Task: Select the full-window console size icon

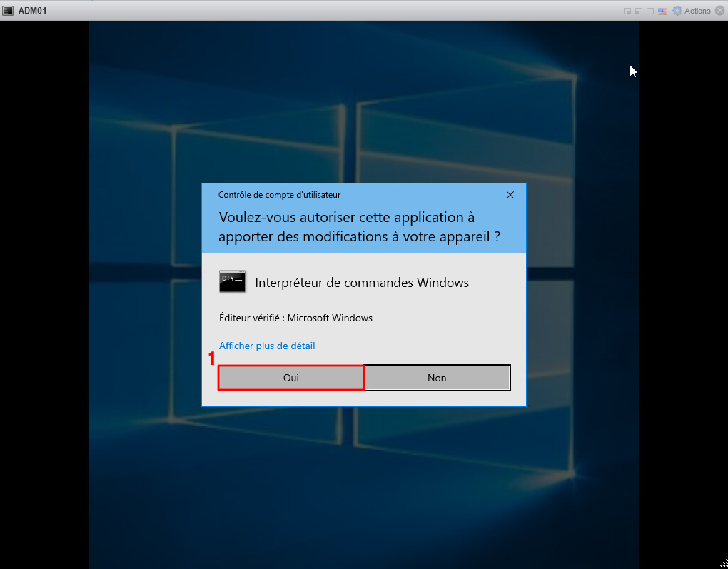Action: (x=650, y=11)
